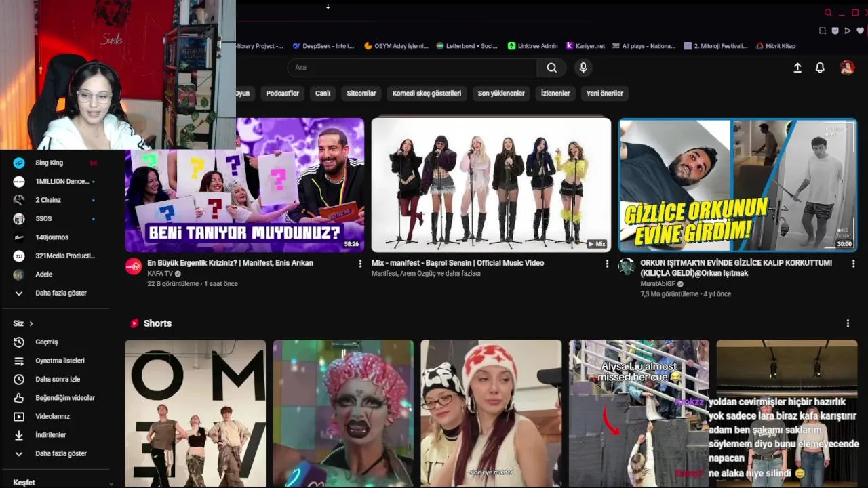Open the ÖSYM Aday İşlemleri bookmark
This screenshot has width=868, height=488.
[397, 46]
